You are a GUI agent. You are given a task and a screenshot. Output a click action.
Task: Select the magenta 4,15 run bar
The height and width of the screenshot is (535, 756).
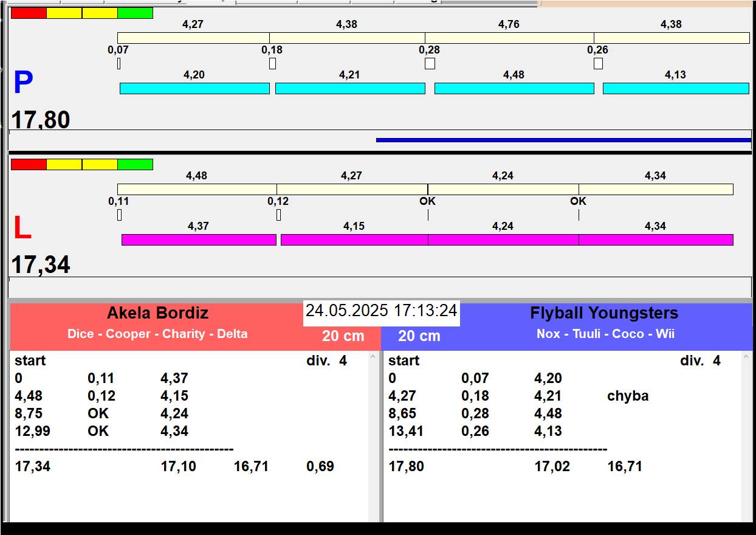click(x=354, y=240)
